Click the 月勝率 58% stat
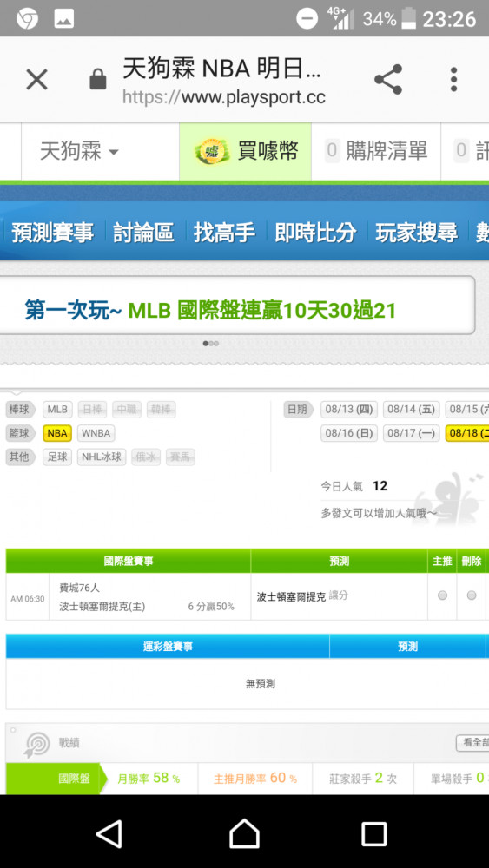 [149, 779]
